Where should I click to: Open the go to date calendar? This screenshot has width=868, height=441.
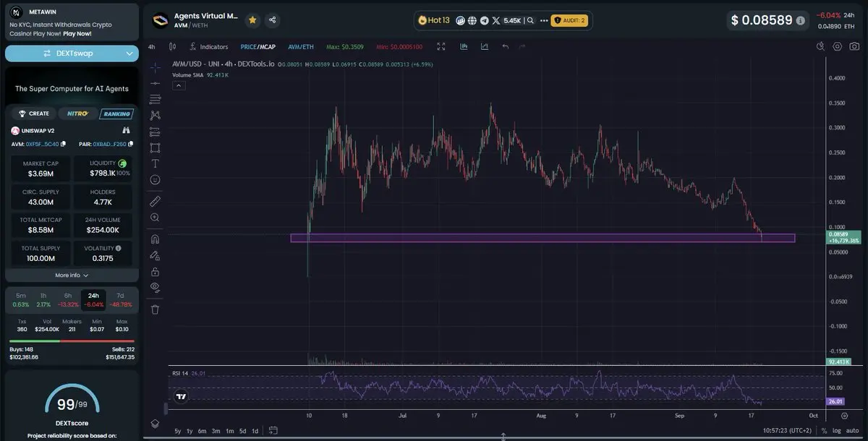point(274,431)
